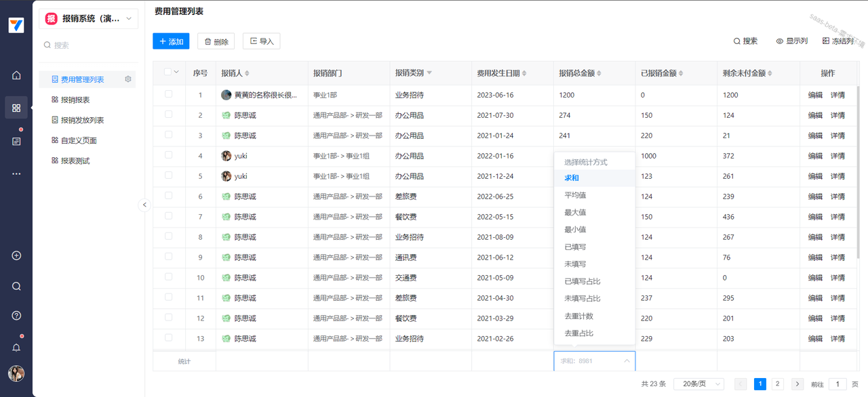Select 平均值 from the statistics menu

[575, 195]
